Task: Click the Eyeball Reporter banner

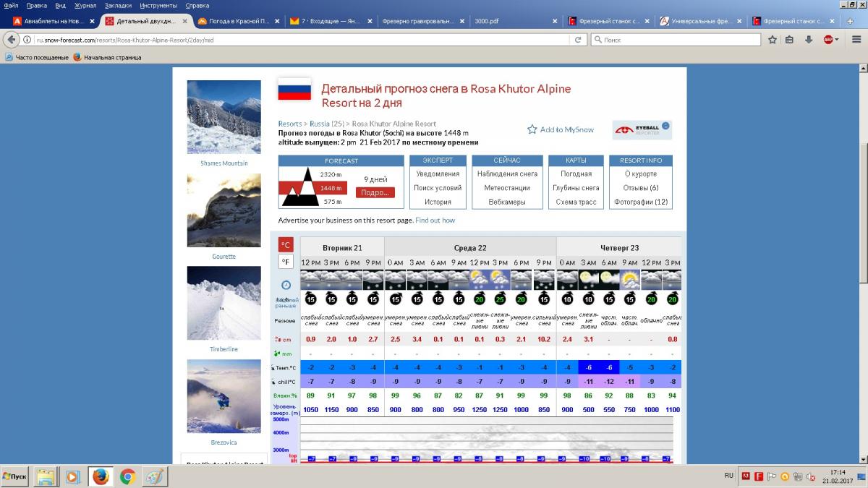Action: [x=642, y=130]
